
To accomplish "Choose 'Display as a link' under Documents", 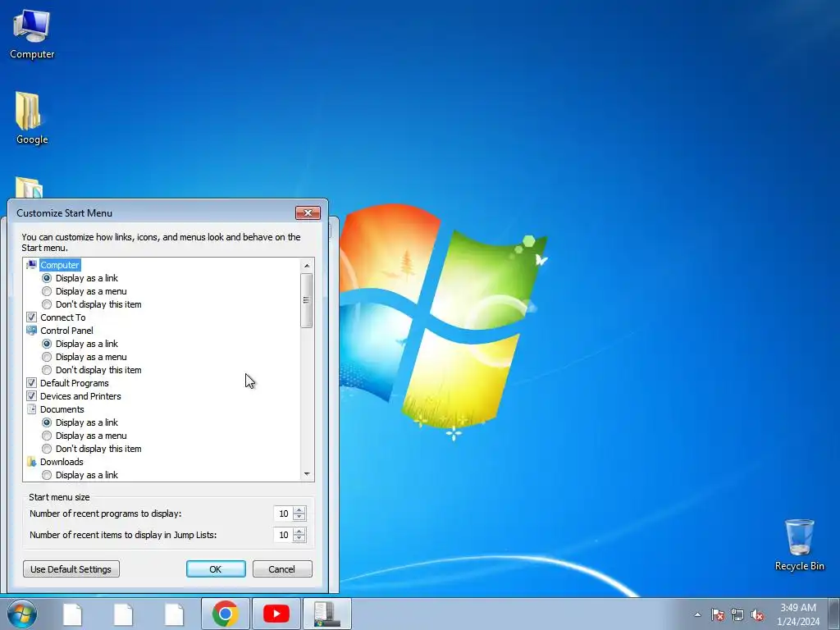I will [47, 422].
